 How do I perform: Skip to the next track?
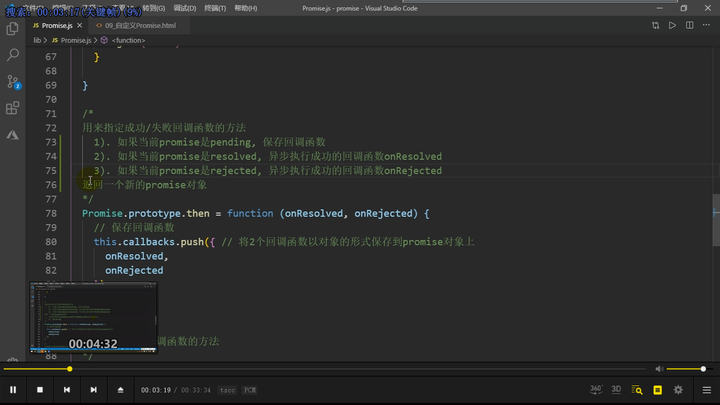[x=94, y=390]
